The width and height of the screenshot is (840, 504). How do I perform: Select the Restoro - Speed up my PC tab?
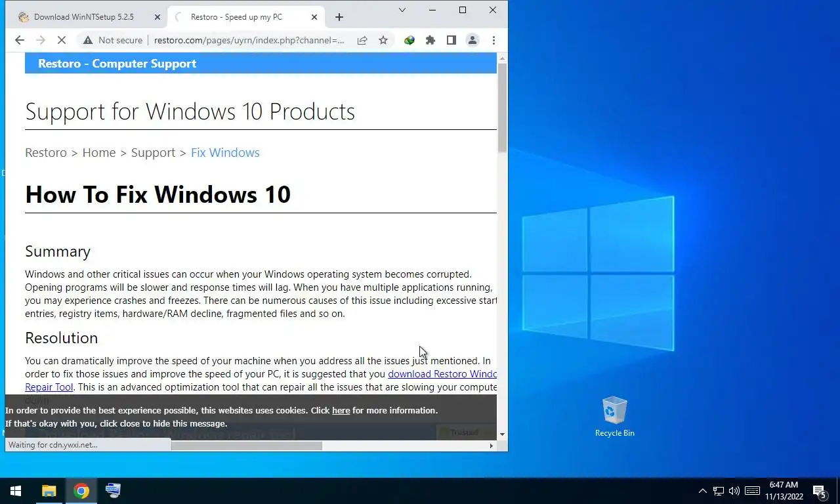pos(246,17)
